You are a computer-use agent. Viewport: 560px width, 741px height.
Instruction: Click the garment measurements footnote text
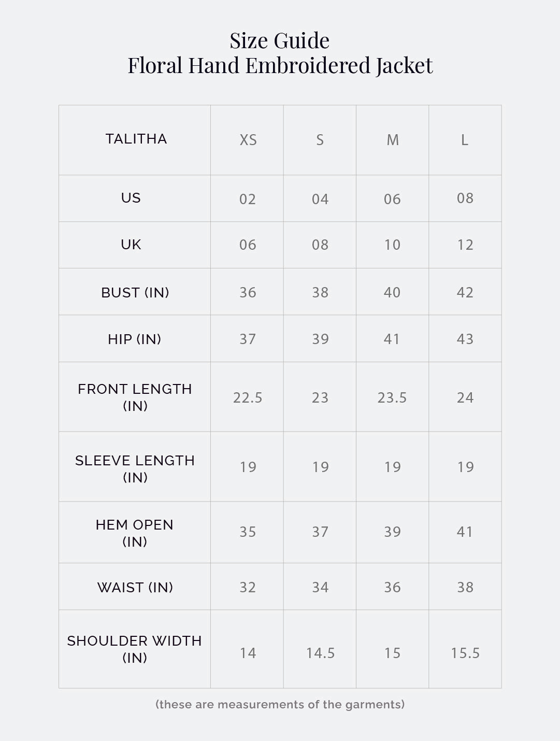pos(280,704)
